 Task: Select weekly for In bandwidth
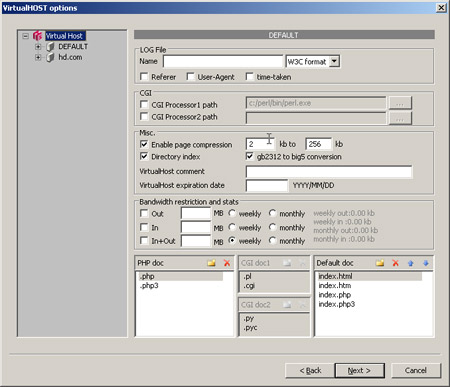(232, 227)
